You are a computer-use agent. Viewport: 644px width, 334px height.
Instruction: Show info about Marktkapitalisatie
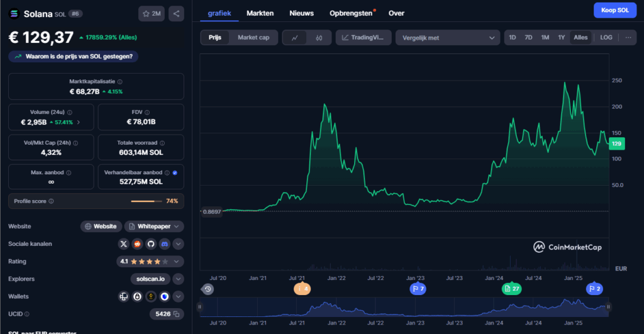tap(120, 82)
